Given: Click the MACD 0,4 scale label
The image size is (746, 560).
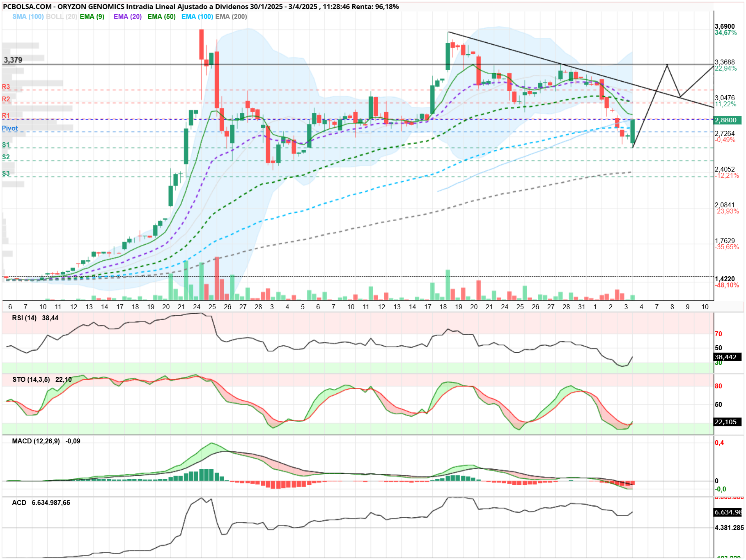Looking at the screenshot, I should click(719, 443).
